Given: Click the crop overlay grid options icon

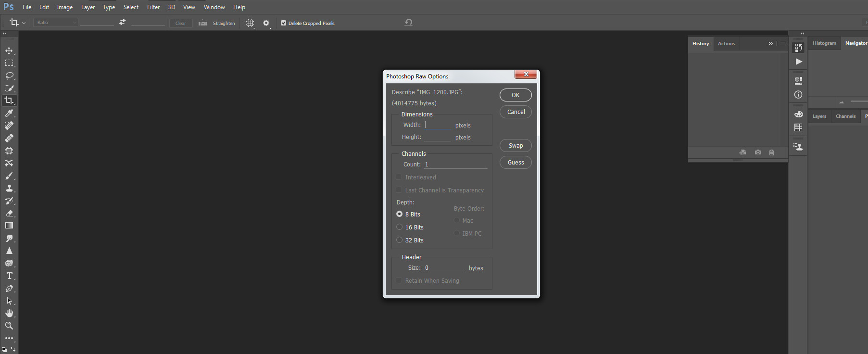Looking at the screenshot, I should [x=250, y=23].
